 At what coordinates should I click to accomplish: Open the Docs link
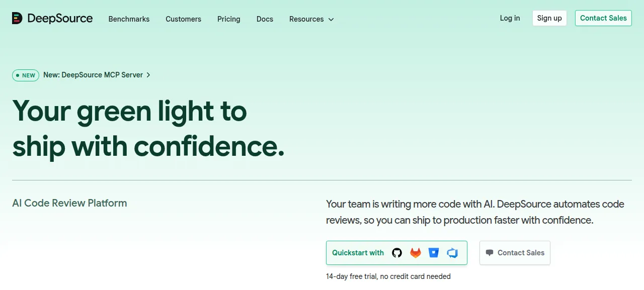(x=265, y=19)
